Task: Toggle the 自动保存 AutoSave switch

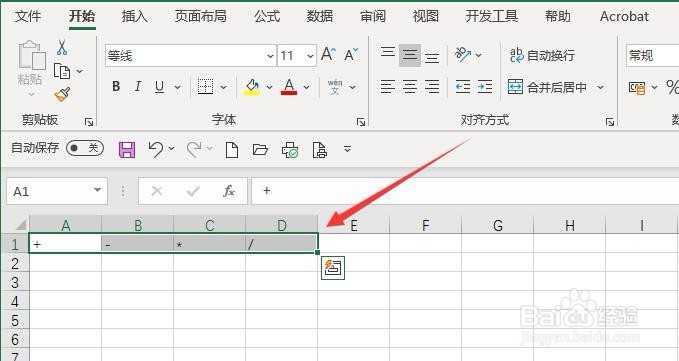Action: click(85, 148)
